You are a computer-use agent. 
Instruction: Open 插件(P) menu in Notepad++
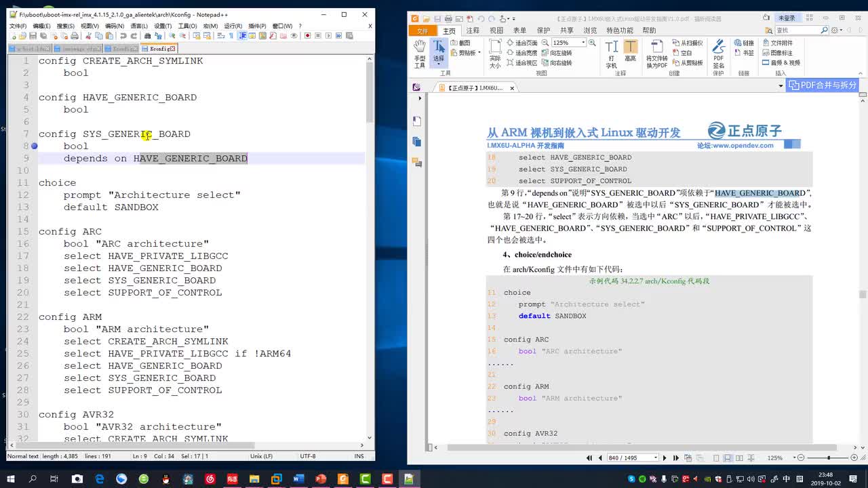(257, 26)
